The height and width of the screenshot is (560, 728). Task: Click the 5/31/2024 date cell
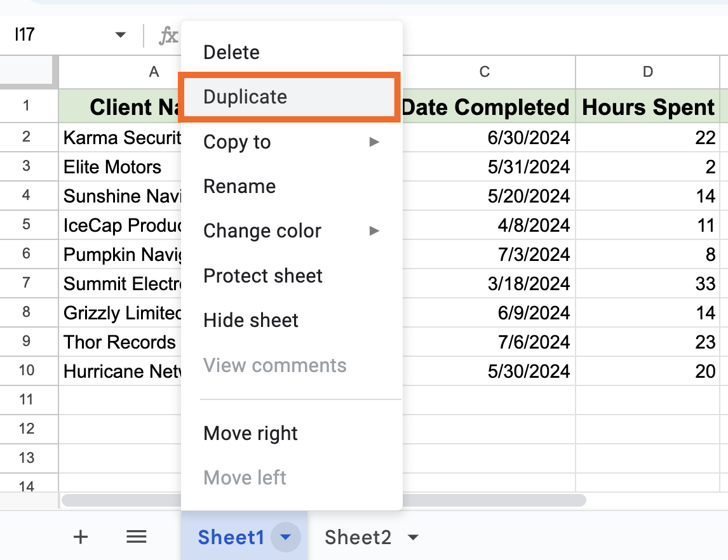(x=489, y=166)
